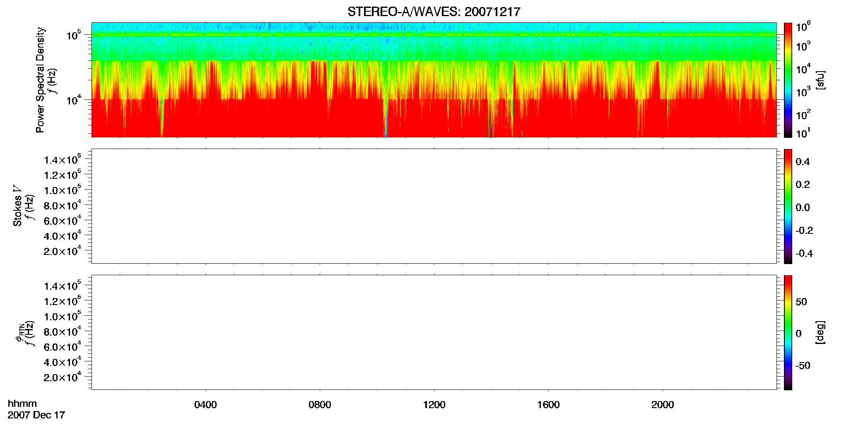The width and height of the screenshot is (868, 447).
Task: Click the 10^3 label on the sfu colorbar
Action: [x=803, y=91]
